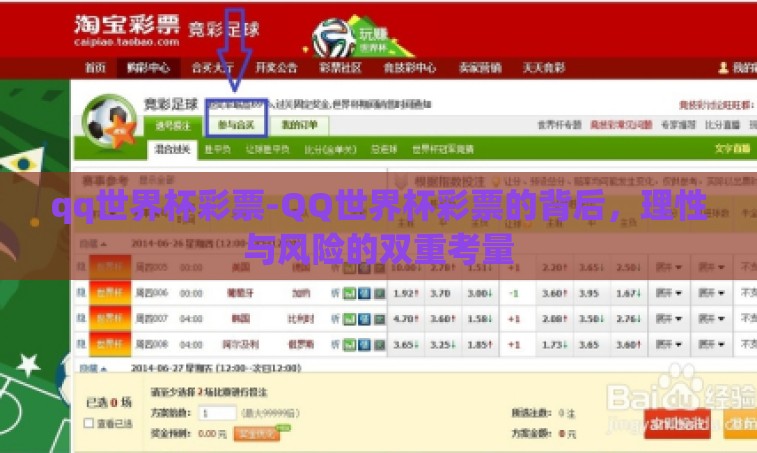
Task: Click the green chart icon in the 阿尔及利亚 row
Action: tap(349, 344)
